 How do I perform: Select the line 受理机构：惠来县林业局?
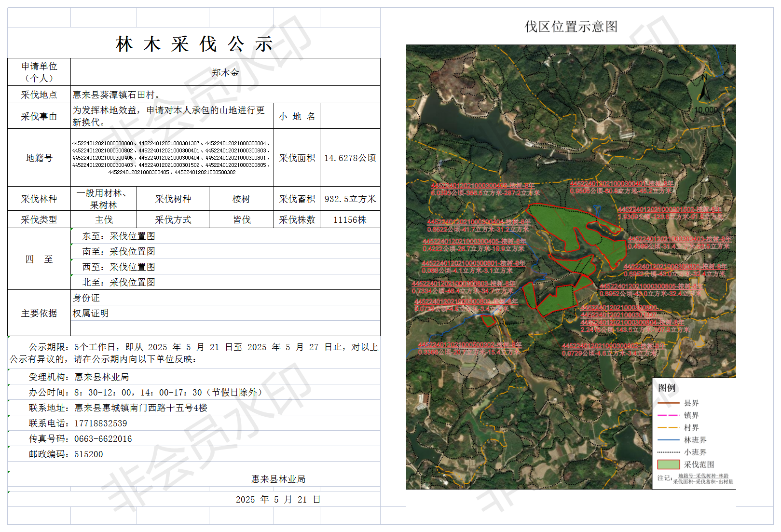pyautogui.click(x=194, y=377)
